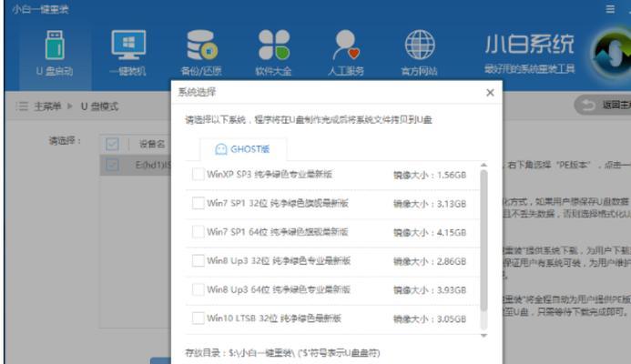Click the 小白系统 round logo
Viewport: 631px width, 364px height.
click(x=611, y=53)
